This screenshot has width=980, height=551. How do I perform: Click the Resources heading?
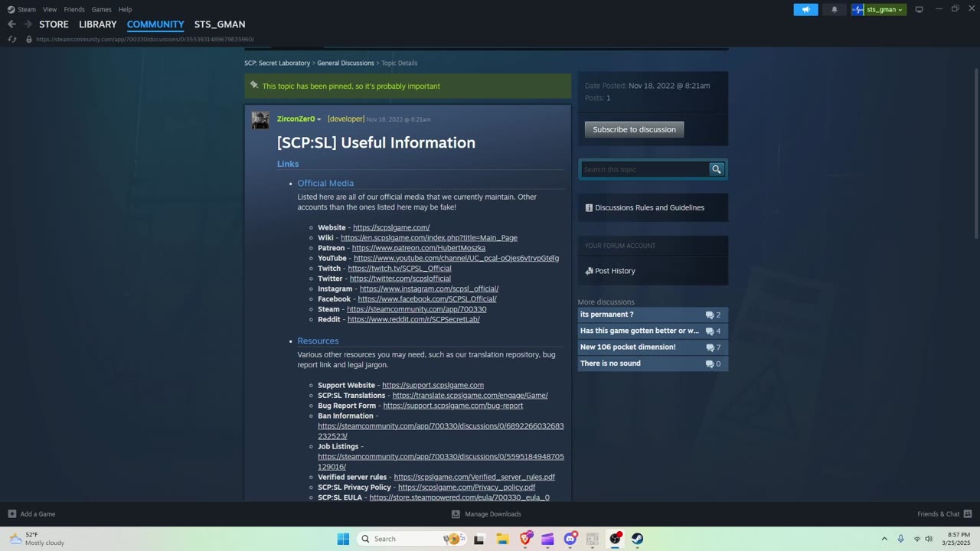(318, 341)
